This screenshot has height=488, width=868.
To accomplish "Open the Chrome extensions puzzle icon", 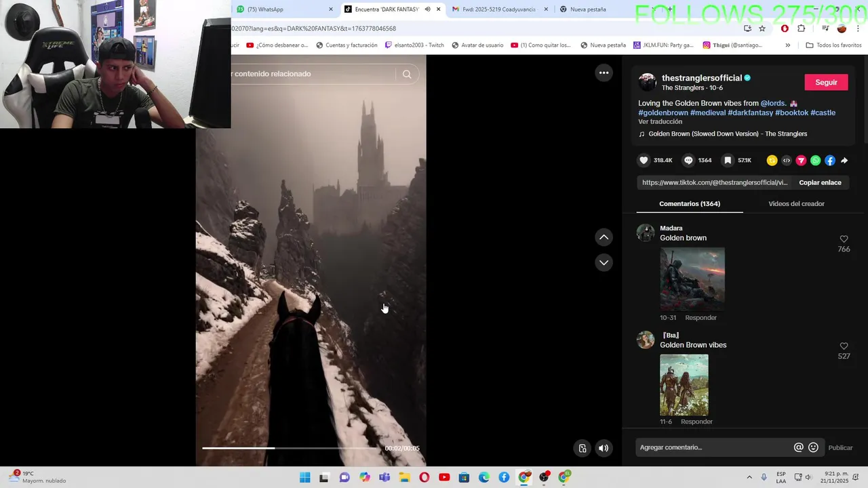I will pyautogui.click(x=801, y=28).
